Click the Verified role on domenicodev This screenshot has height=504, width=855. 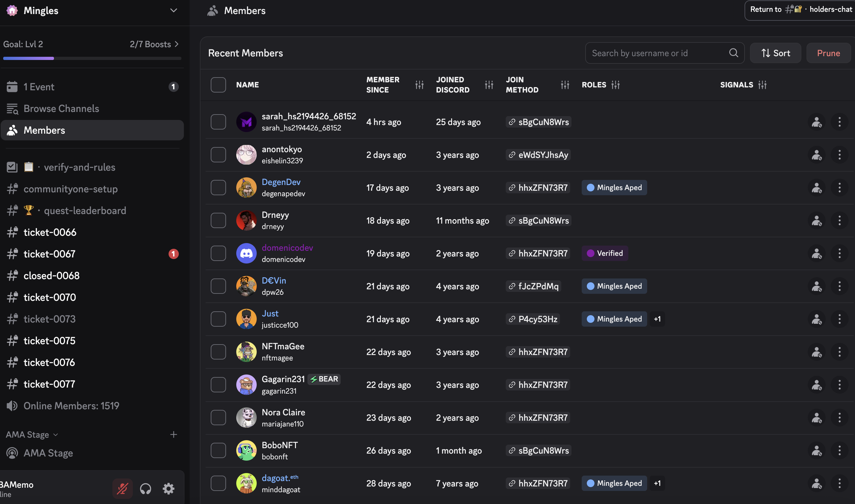click(x=605, y=253)
